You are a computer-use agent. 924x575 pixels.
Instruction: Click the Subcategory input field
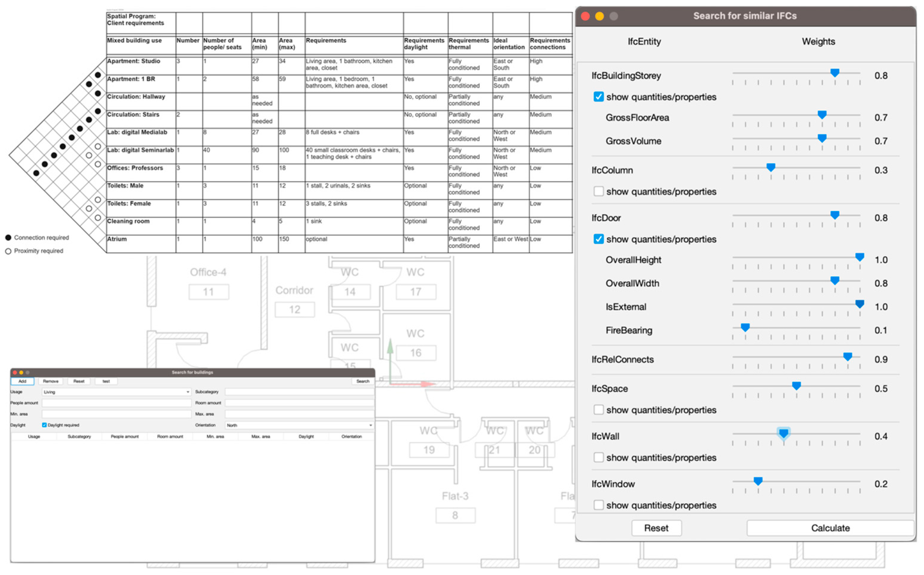click(299, 392)
